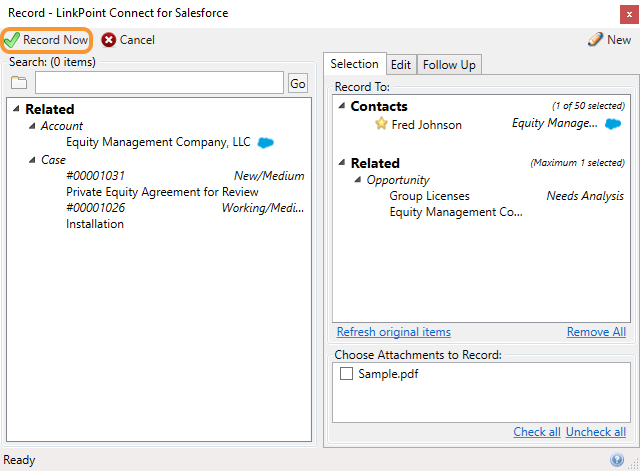Collapse the Account node
Screen dimensions: 640x471
(32, 126)
